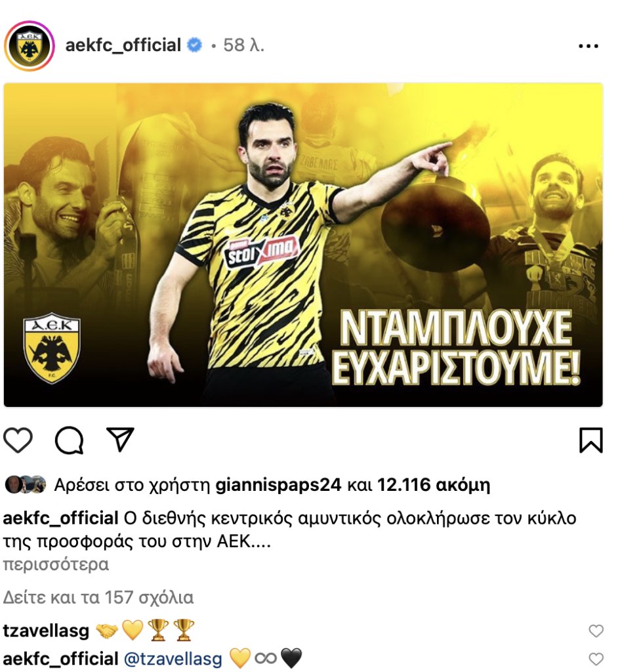Click the @tzavellasg mention link
The width and height of the screenshot is (618, 672).
(173, 659)
